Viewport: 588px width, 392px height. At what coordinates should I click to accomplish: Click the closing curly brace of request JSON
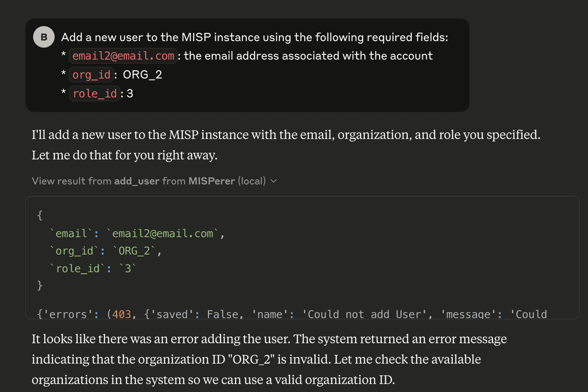40,286
